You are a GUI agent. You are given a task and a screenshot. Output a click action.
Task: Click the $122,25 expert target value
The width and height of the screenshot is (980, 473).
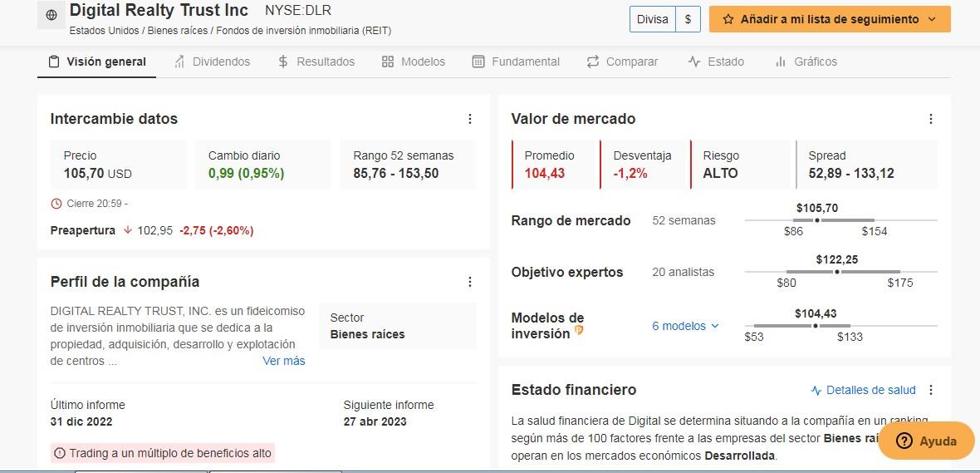(836, 259)
